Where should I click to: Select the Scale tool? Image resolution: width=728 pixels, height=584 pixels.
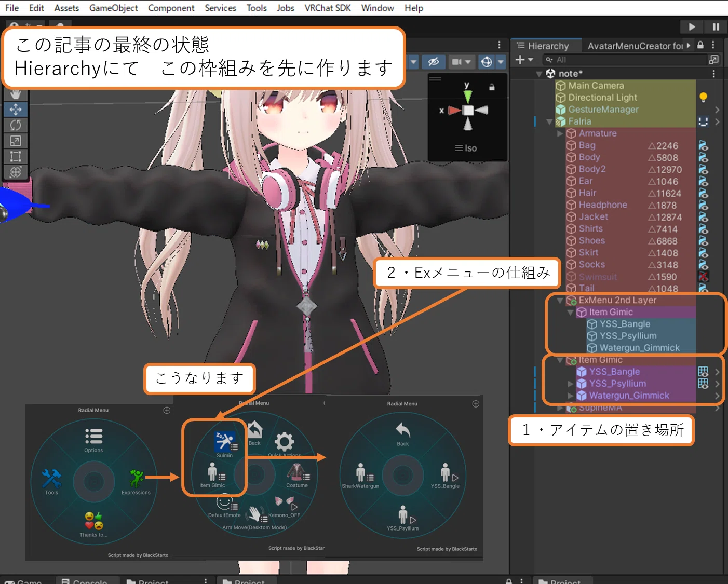pyautogui.click(x=16, y=141)
